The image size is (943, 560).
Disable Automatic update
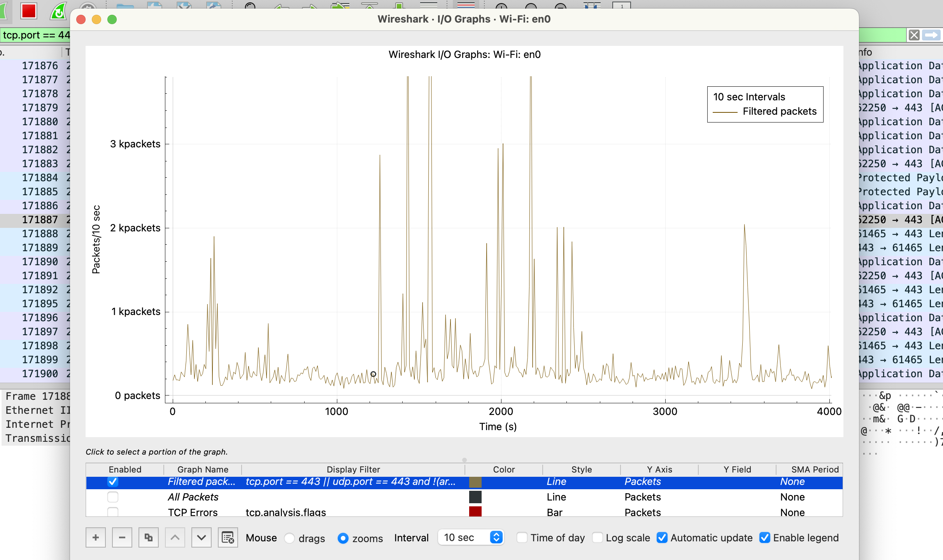click(662, 537)
